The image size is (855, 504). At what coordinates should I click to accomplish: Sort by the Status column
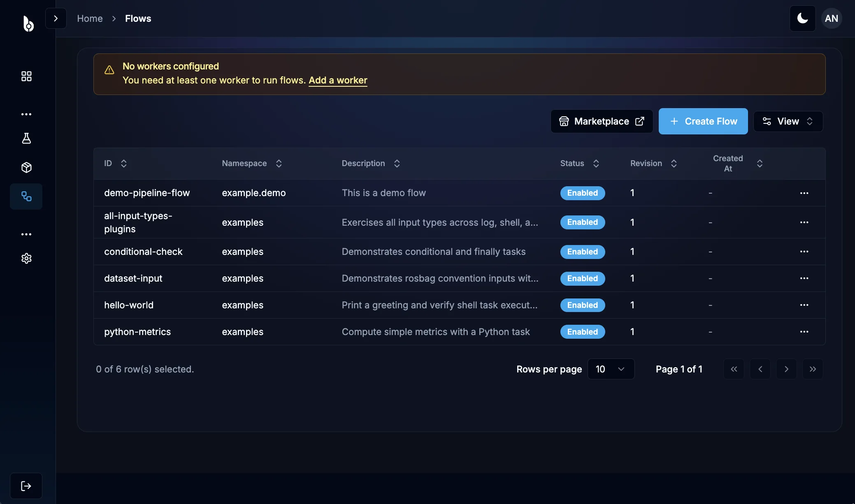580,164
